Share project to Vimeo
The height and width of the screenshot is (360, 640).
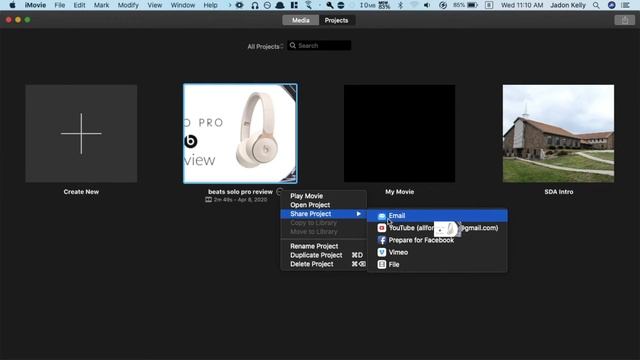point(437,252)
